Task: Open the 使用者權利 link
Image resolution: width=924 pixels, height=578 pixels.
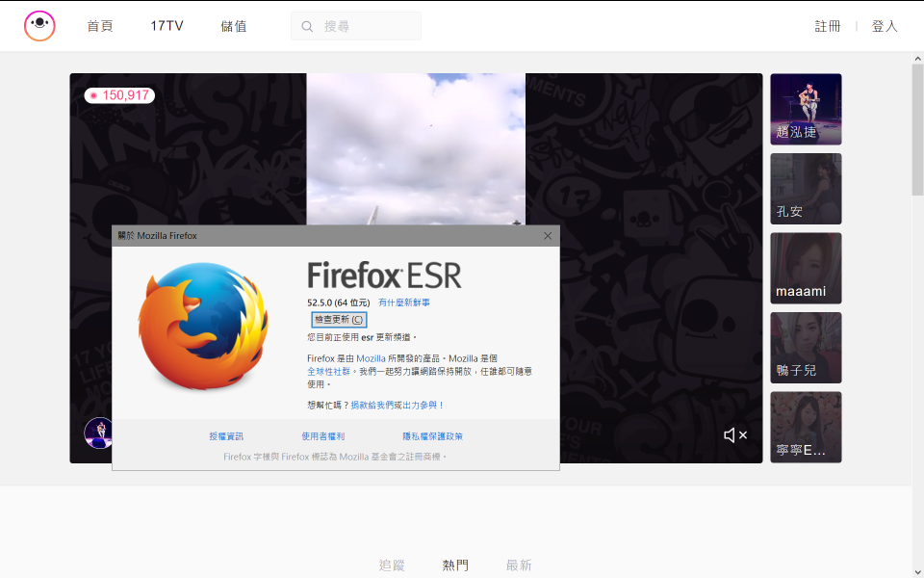Action: [x=323, y=436]
